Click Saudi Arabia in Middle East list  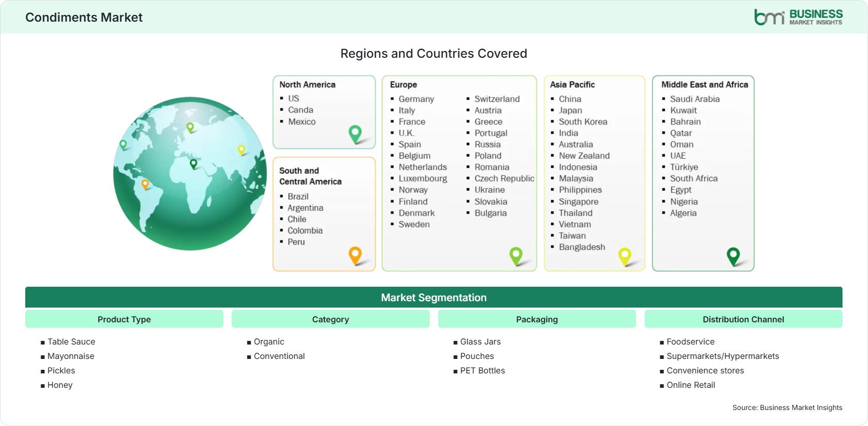tap(695, 99)
